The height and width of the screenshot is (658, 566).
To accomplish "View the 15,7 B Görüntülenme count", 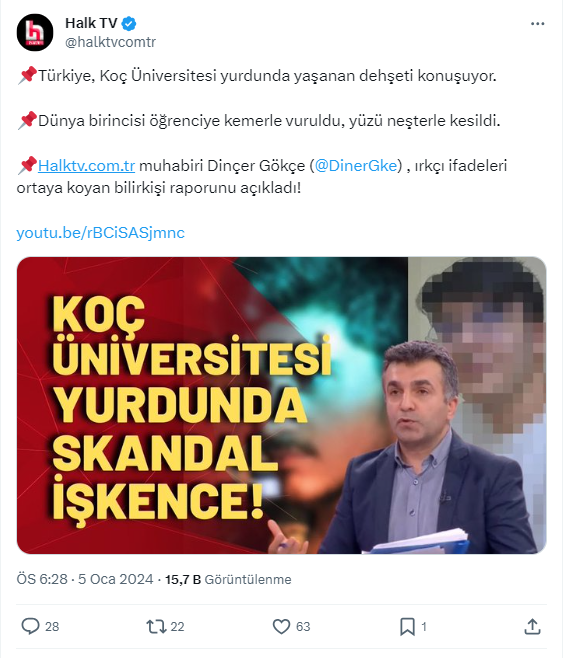I will [x=228, y=579].
